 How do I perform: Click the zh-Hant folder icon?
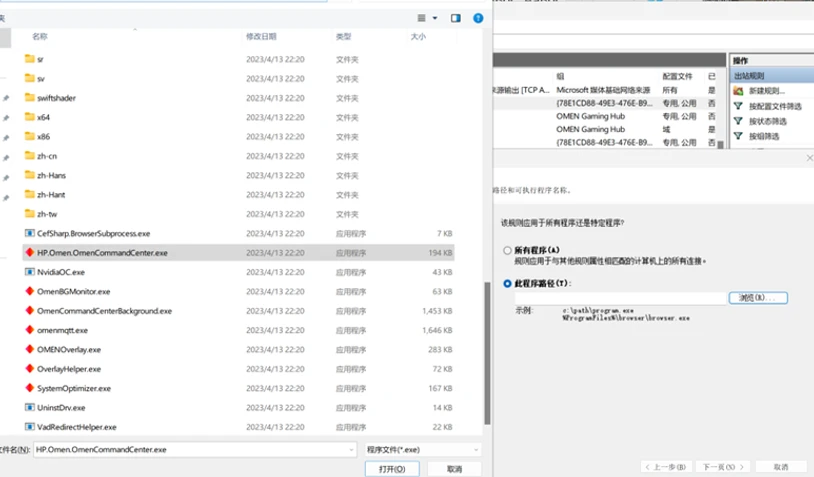click(x=30, y=195)
